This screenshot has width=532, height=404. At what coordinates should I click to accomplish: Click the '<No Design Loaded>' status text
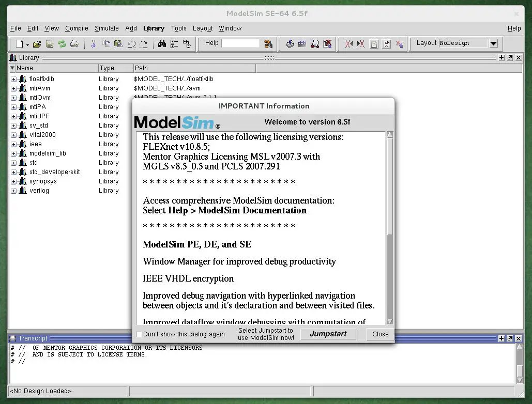coord(41,391)
